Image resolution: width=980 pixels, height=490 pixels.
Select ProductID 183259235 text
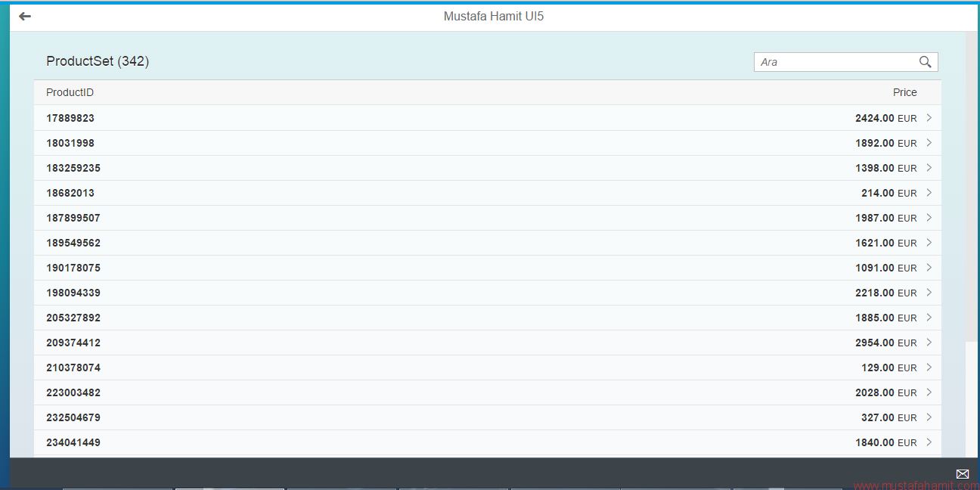tap(73, 168)
